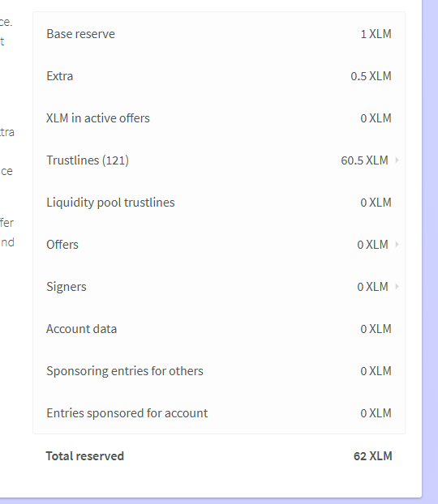Click the XLM in active offers label
The height and width of the screenshot is (504, 438).
tap(98, 118)
